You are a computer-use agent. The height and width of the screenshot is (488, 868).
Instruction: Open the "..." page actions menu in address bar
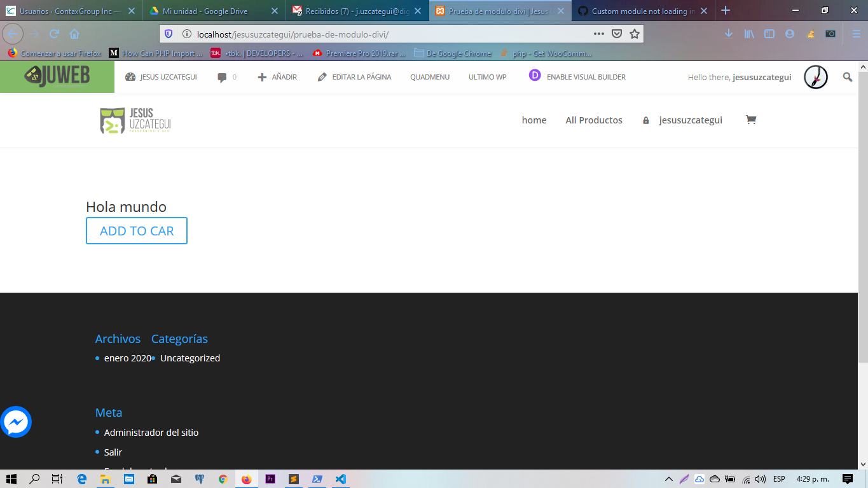point(599,35)
